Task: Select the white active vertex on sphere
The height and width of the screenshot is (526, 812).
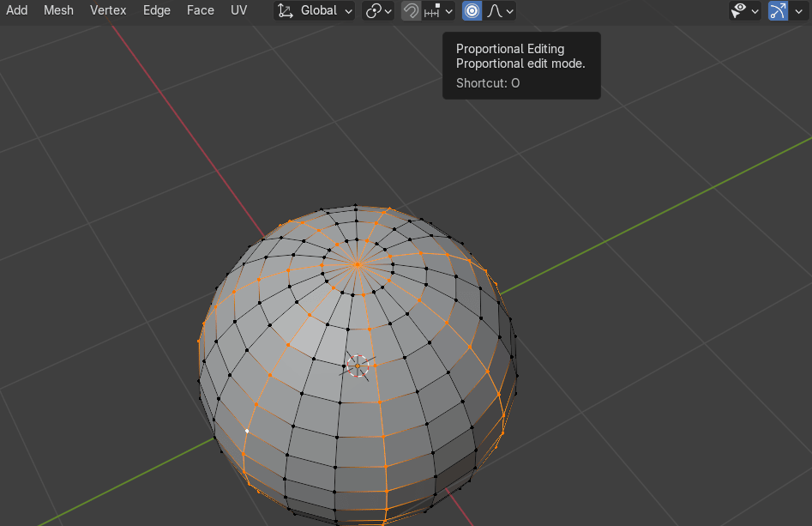Action: pyautogui.click(x=247, y=431)
